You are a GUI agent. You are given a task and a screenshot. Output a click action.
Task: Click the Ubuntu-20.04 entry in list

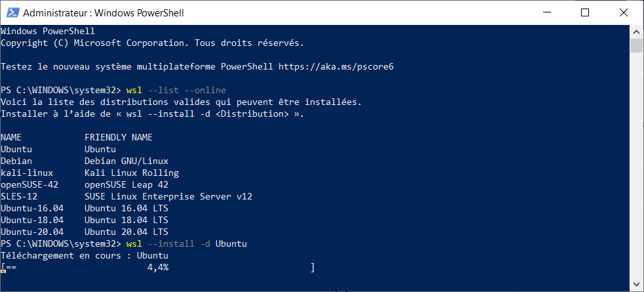click(x=32, y=232)
